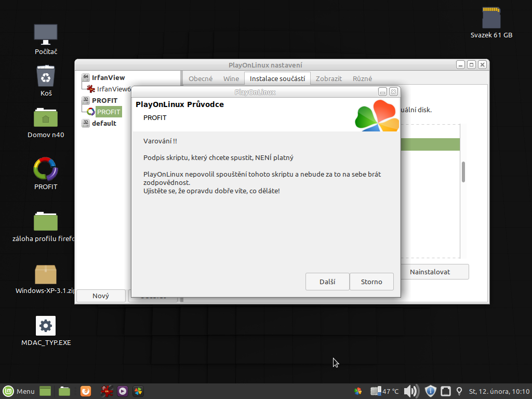The width and height of the screenshot is (532, 399).
Task: Click the components list vertical scrollbar
Action: (x=463, y=172)
